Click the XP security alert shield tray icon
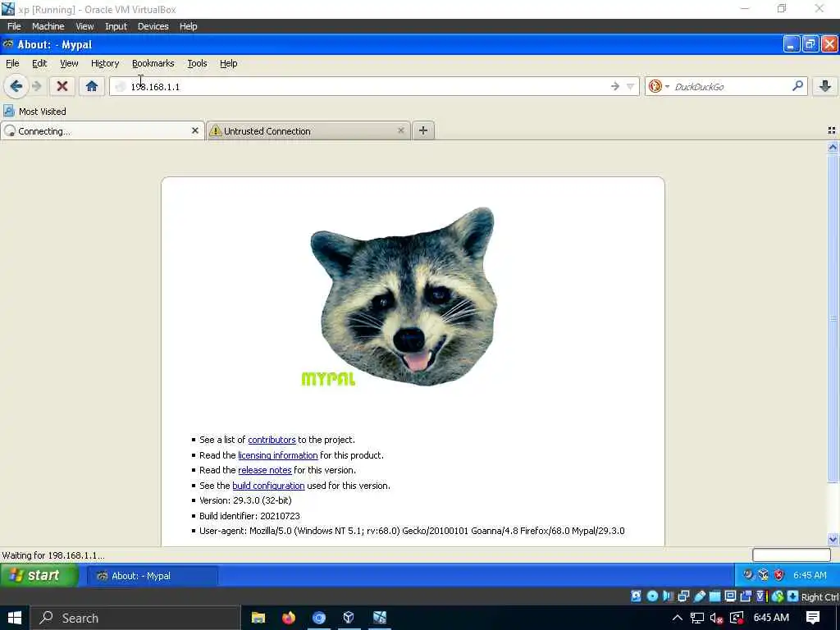 point(779,575)
